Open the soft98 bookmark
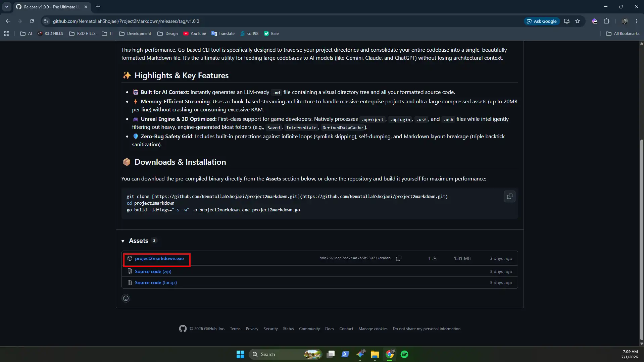Screen dimensions: 644x362 point(249,34)
